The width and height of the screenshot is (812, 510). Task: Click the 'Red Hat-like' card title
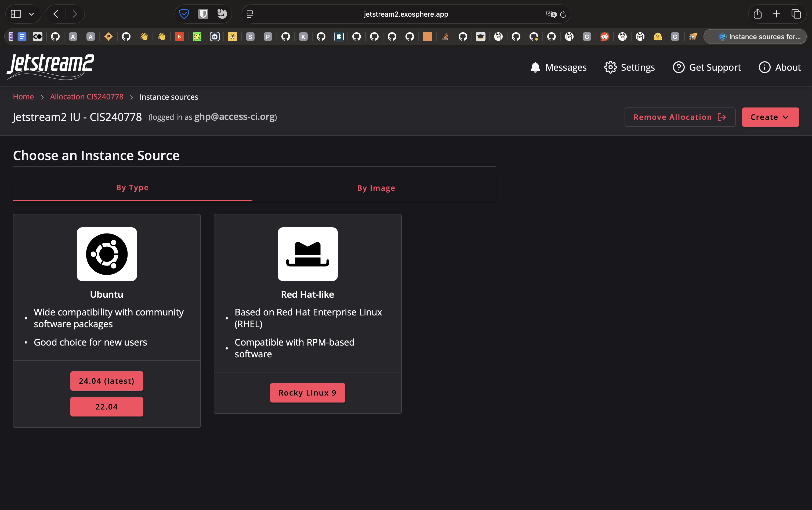(307, 294)
